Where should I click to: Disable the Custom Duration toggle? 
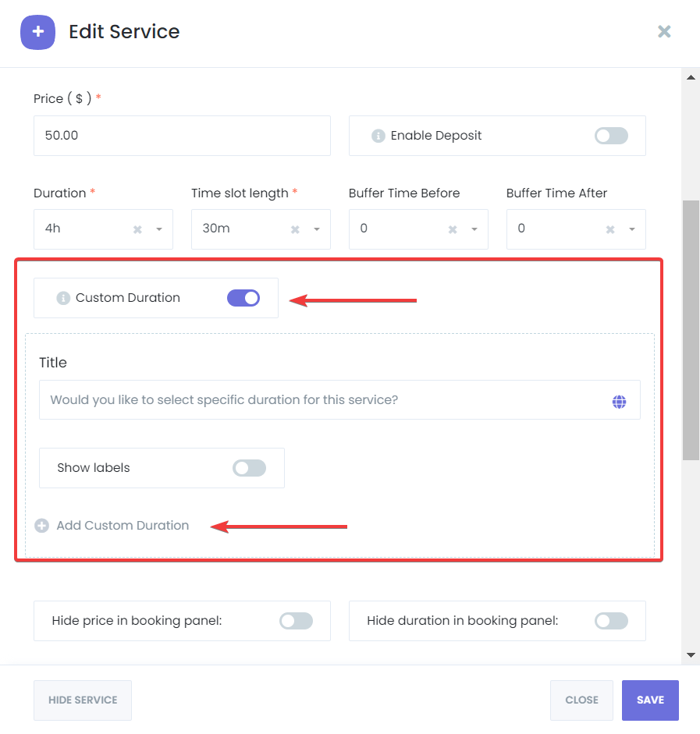click(x=243, y=297)
